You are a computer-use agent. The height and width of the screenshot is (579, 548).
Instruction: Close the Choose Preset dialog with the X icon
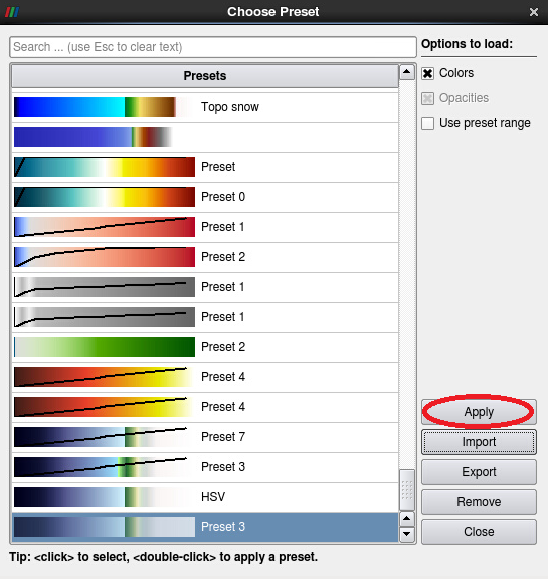(x=534, y=12)
